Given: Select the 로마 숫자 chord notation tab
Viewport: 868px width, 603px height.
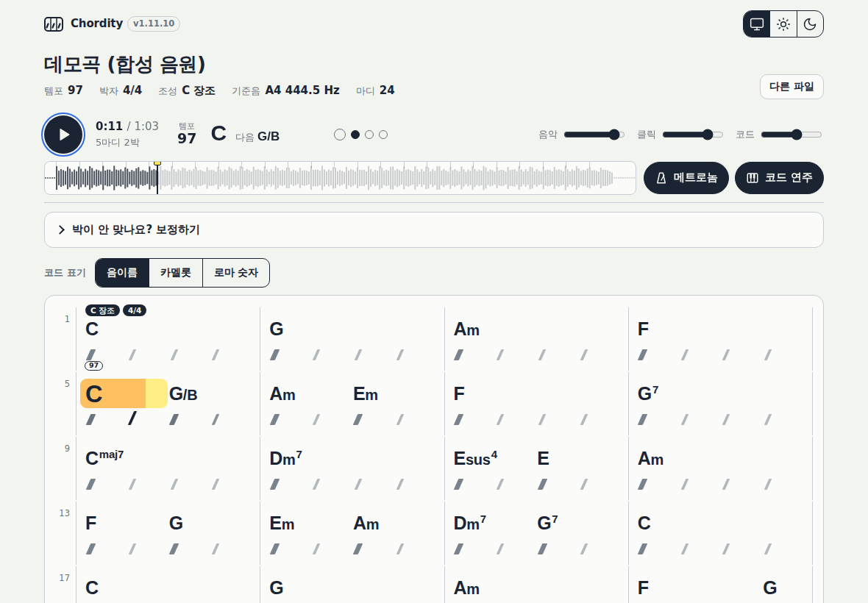Looking at the screenshot, I should click(236, 273).
